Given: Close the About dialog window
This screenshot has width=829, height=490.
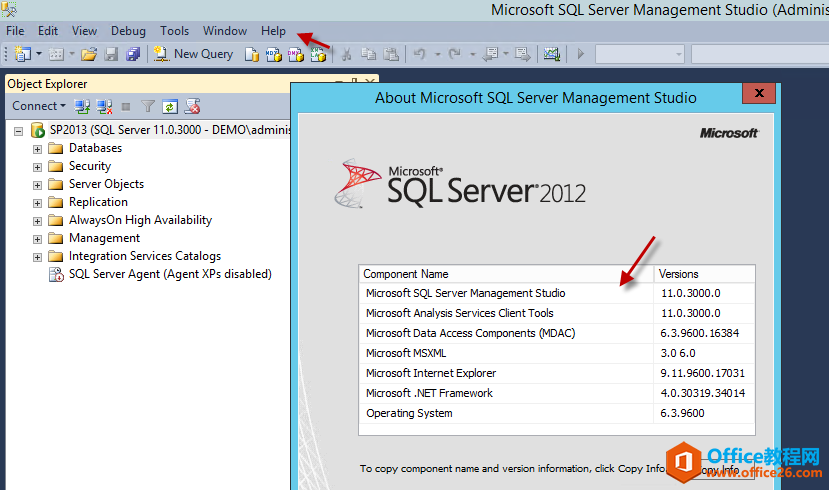Looking at the screenshot, I should click(x=759, y=94).
